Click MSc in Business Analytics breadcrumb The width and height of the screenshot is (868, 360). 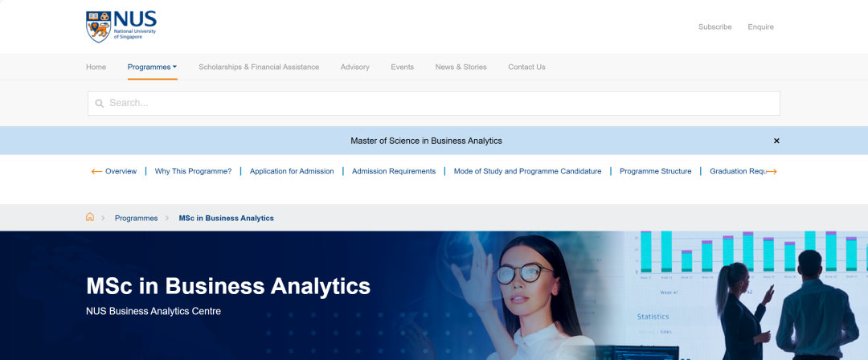click(x=226, y=219)
